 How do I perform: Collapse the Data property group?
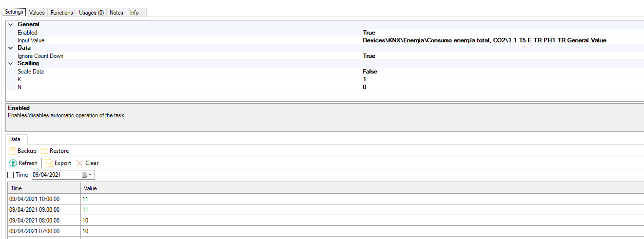point(11,48)
